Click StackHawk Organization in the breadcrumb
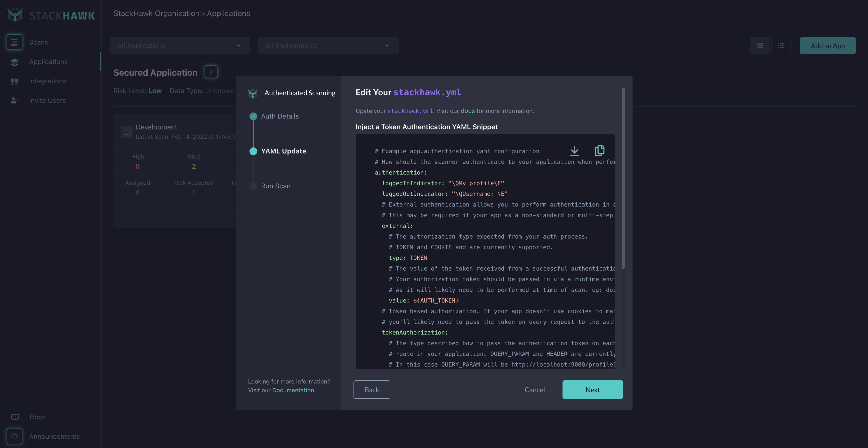868x448 pixels. click(156, 14)
